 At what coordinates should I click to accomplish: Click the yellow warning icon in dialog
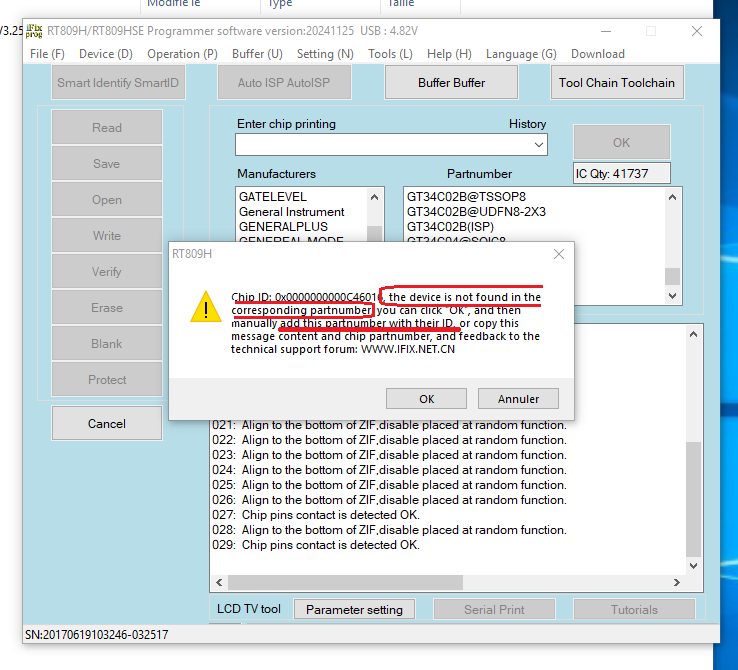point(205,309)
